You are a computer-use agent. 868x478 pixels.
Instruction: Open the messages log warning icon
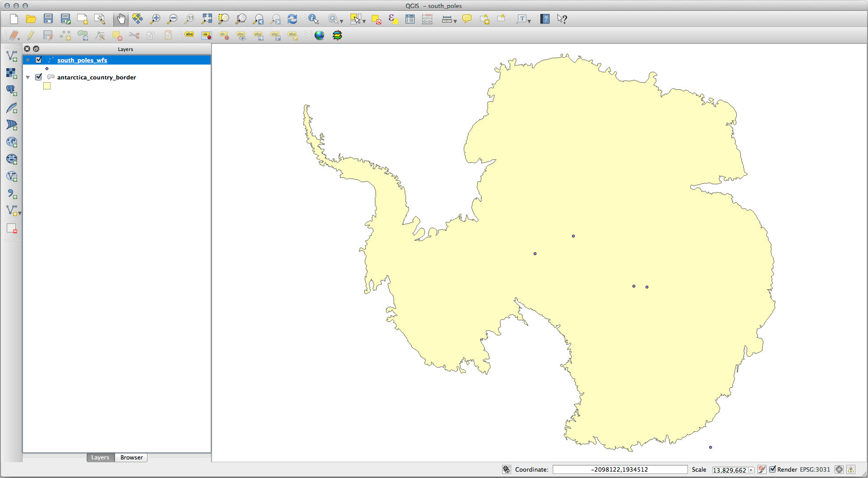tap(851, 469)
